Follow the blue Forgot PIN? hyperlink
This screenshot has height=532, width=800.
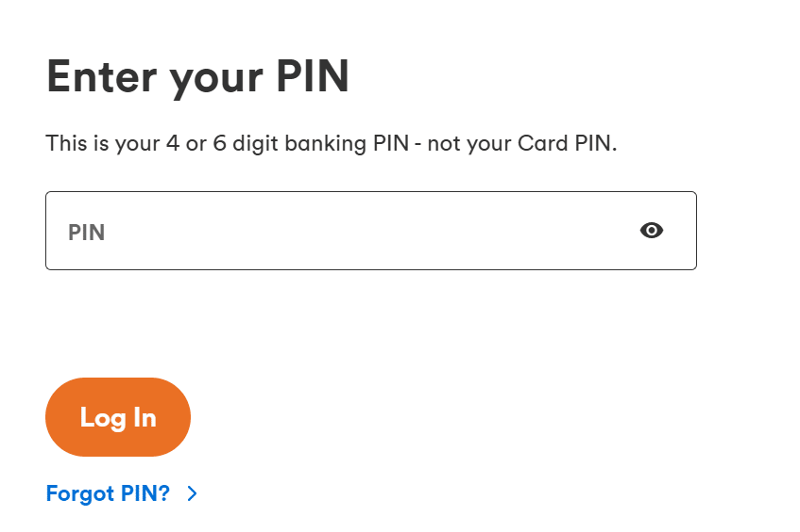[108, 493]
